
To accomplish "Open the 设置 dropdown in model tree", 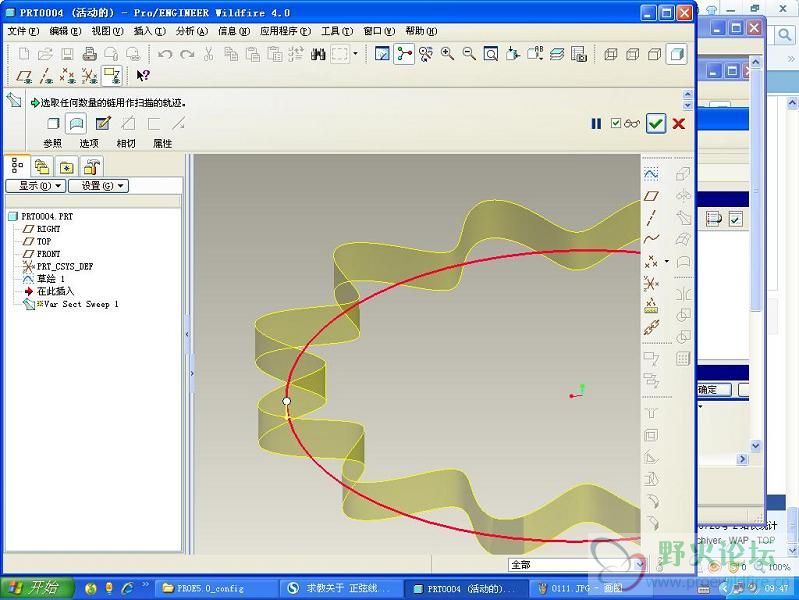I will (x=99, y=186).
